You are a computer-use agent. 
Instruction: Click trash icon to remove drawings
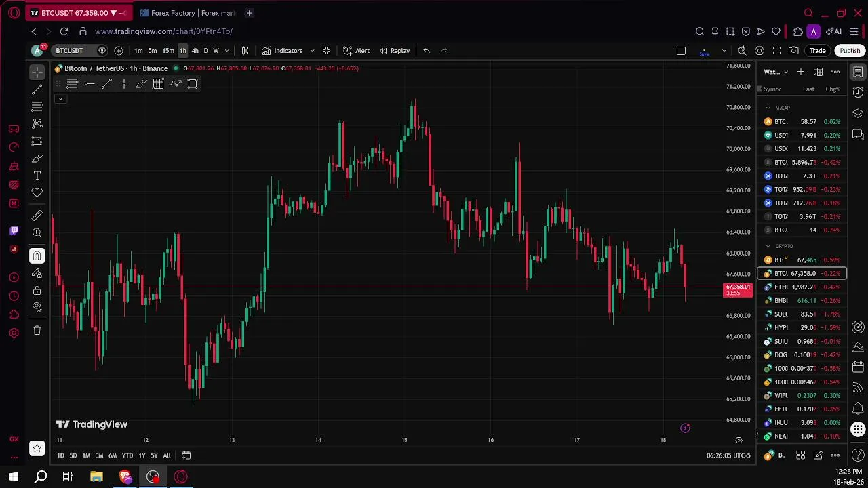pyautogui.click(x=37, y=330)
